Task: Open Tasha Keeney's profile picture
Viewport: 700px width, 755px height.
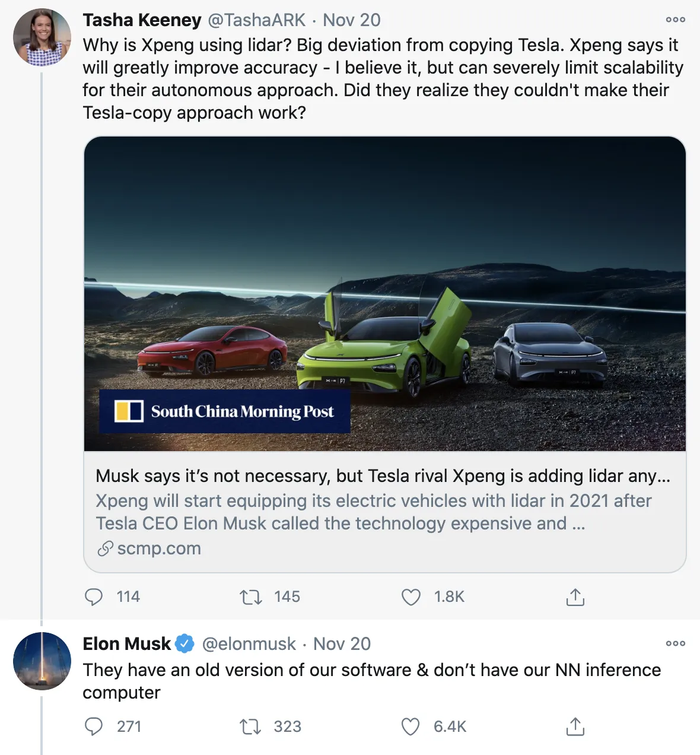Action: point(42,37)
